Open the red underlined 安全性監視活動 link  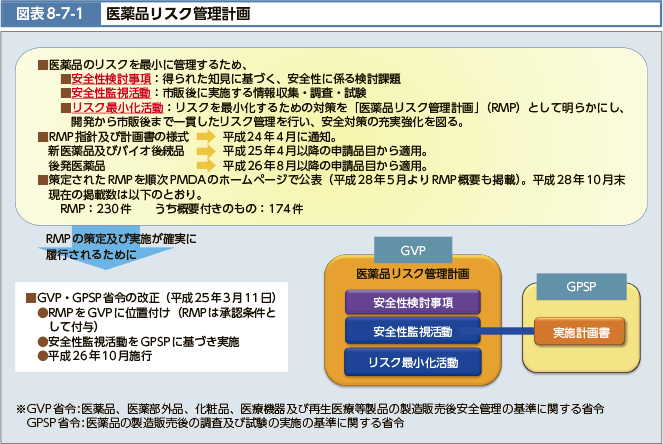tap(111, 93)
